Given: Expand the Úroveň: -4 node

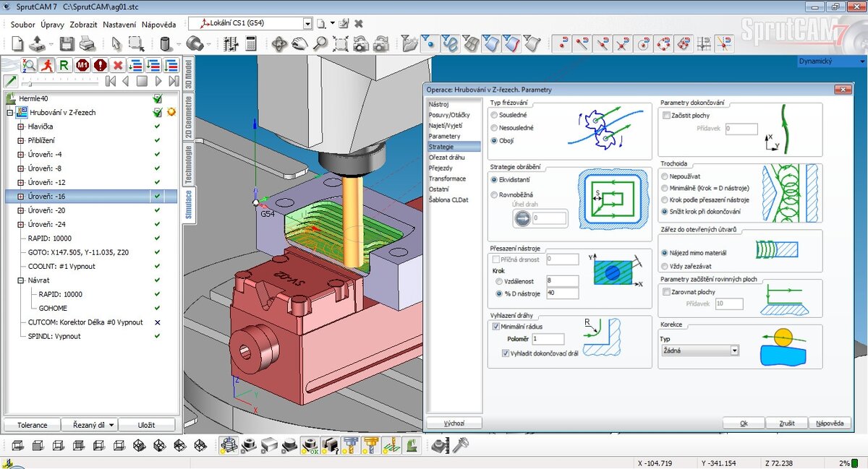Looking at the screenshot, I should [x=20, y=154].
